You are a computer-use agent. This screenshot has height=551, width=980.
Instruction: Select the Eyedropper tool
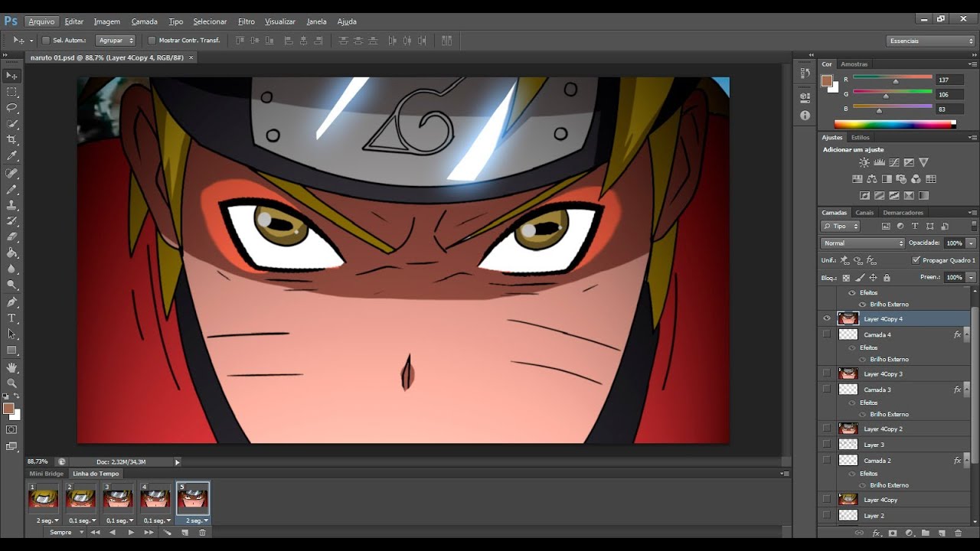(11, 156)
